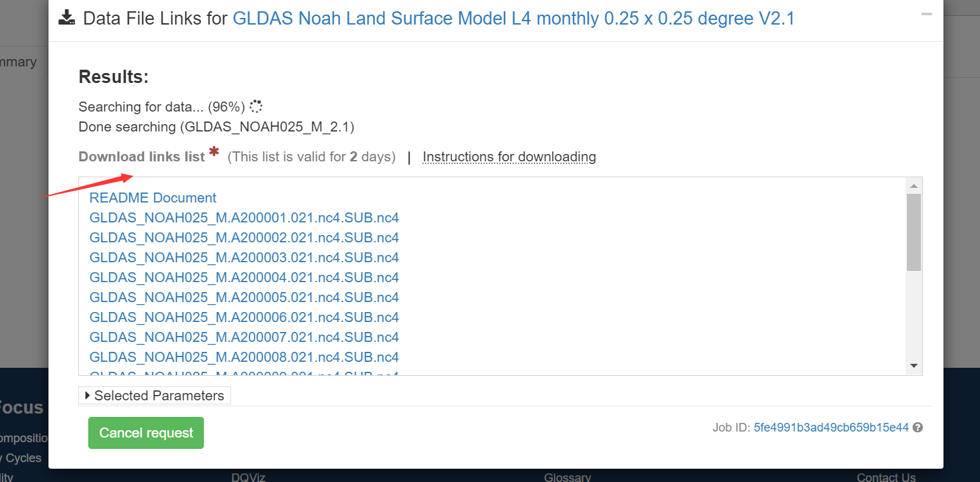This screenshot has height=482, width=980.
Task: Download the README Document
Action: [152, 197]
